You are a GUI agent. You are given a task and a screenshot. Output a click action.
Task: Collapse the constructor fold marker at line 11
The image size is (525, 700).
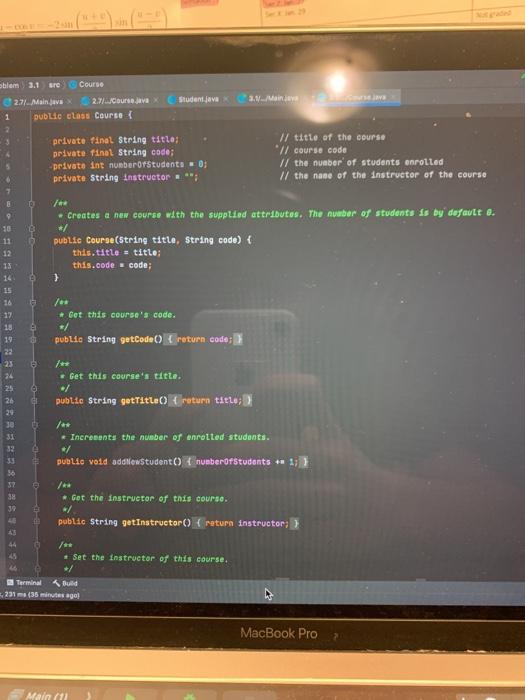click(32, 241)
